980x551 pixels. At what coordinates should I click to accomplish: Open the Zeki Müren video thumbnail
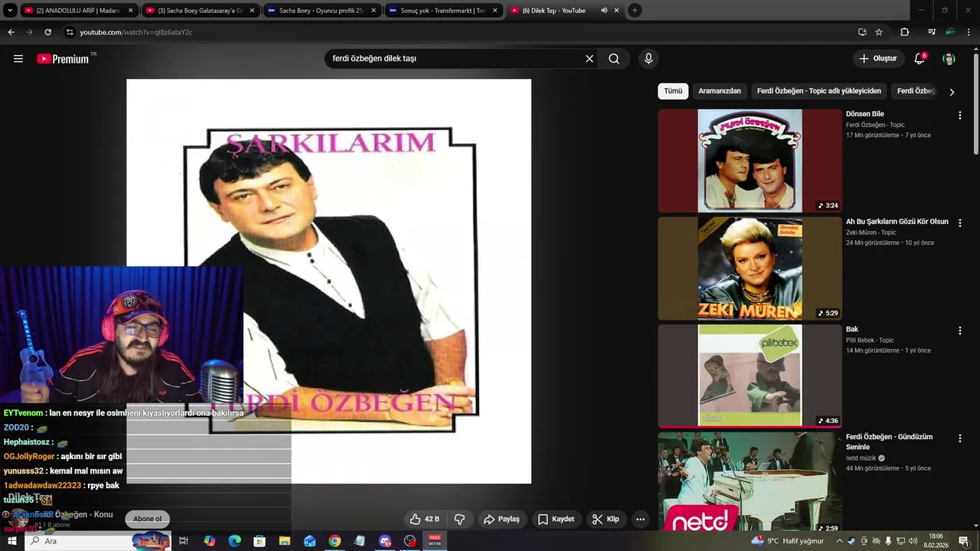tap(750, 268)
